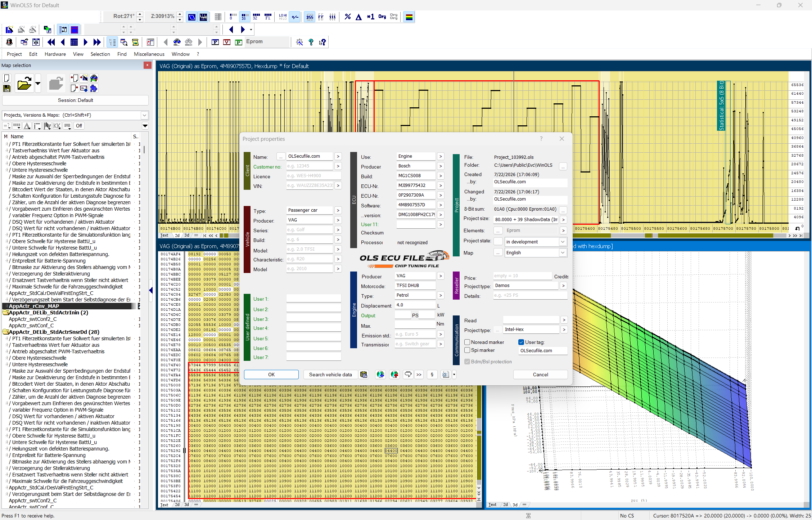Click the blue binoculars search icon
The image size is (812, 520).
[177, 42]
